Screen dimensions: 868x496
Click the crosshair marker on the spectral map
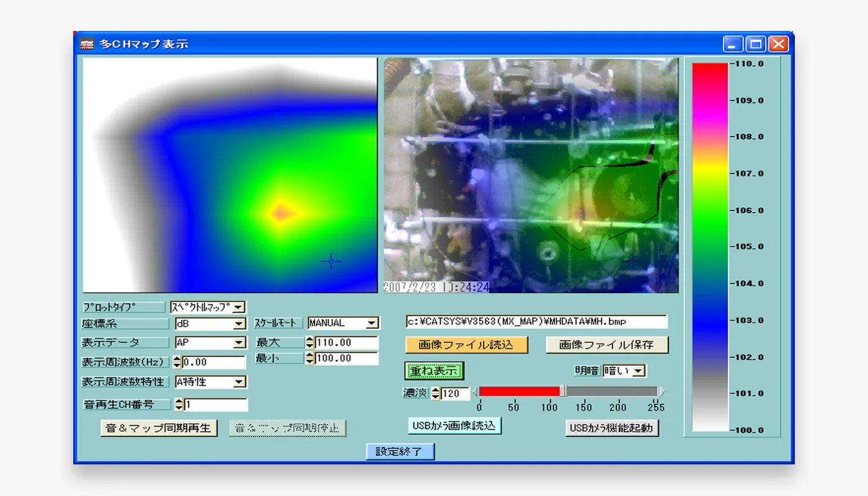point(331,262)
